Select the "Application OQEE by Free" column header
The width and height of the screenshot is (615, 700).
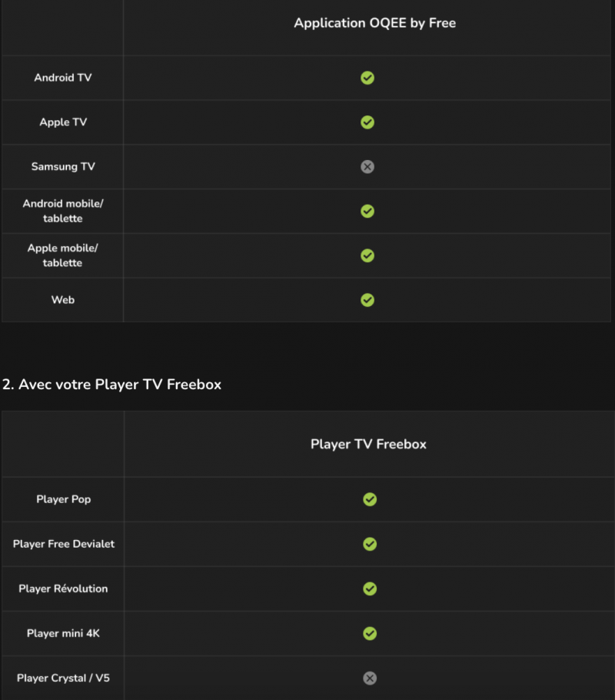tap(374, 23)
